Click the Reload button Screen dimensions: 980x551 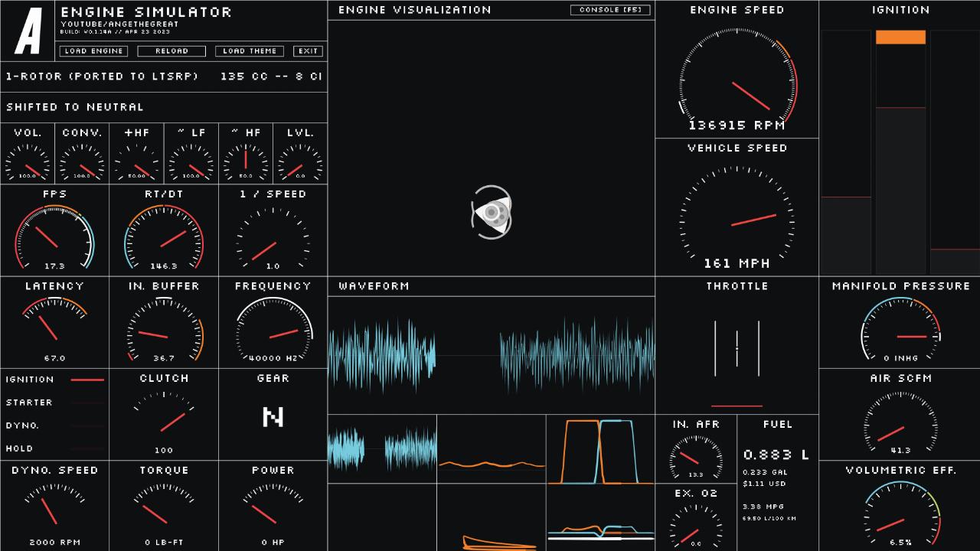tap(171, 51)
